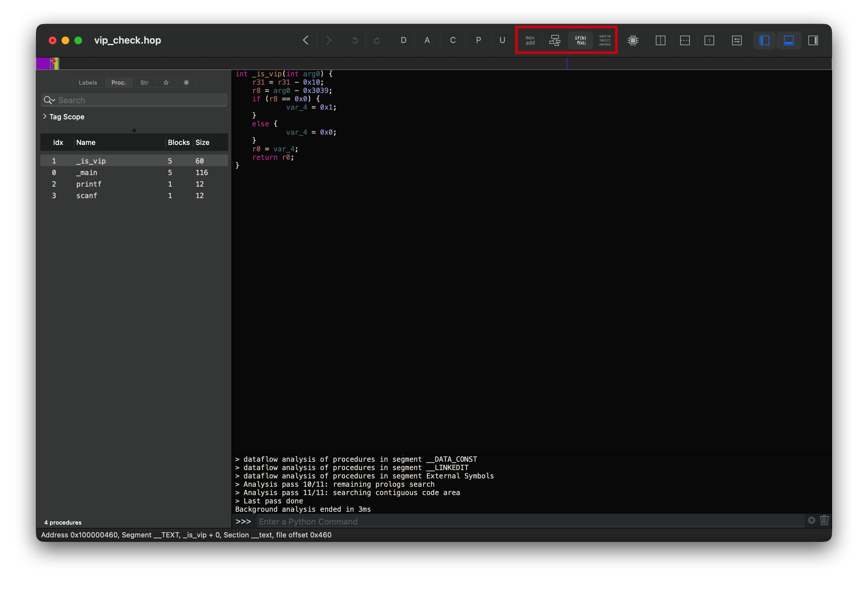Mark as data with the D button
This screenshot has height=590, width=868.
tap(403, 40)
